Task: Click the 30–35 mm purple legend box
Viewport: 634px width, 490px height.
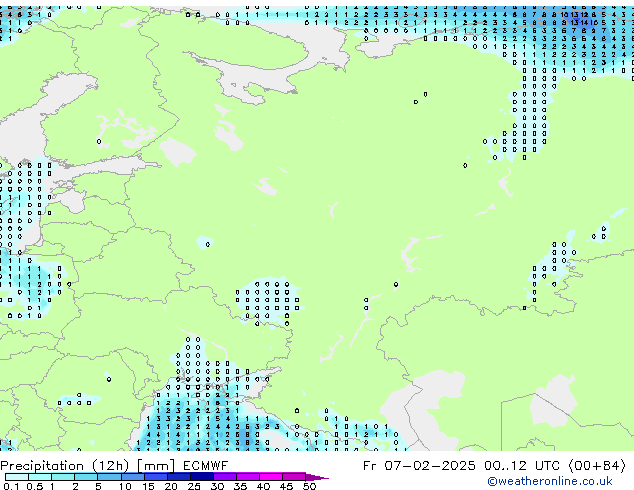Action: point(224,477)
